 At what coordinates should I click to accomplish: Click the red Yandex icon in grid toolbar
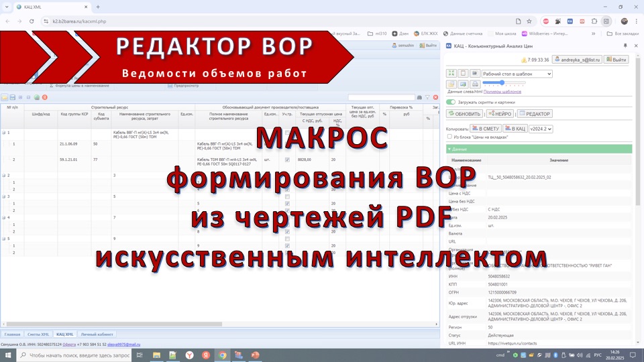pyautogui.click(x=45, y=97)
